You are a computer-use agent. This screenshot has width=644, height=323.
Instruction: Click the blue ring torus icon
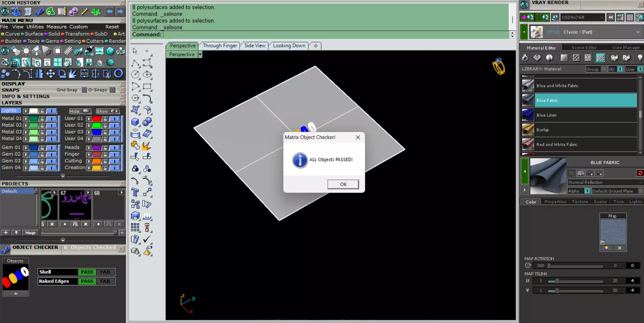pyautogui.click(x=119, y=74)
